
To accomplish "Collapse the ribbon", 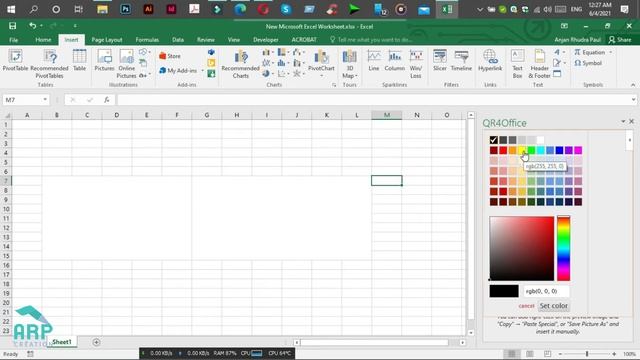I will tap(633, 85).
